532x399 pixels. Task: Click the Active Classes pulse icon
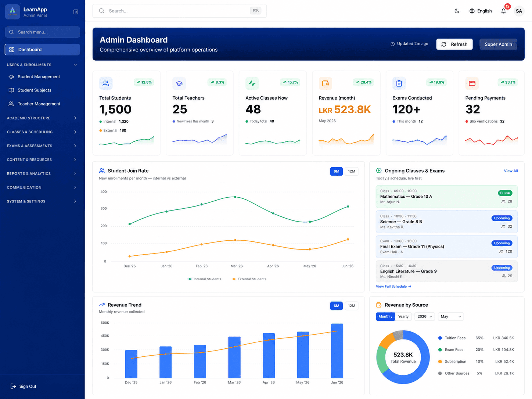click(252, 83)
